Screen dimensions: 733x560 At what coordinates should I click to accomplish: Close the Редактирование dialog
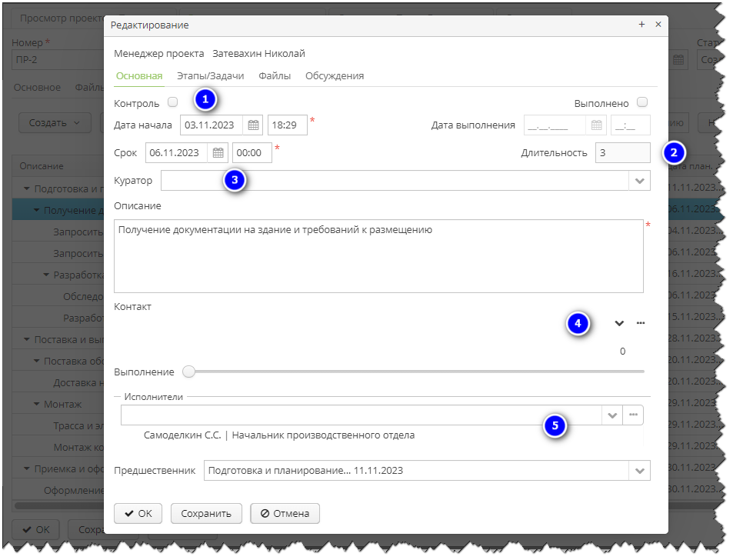pos(658,25)
